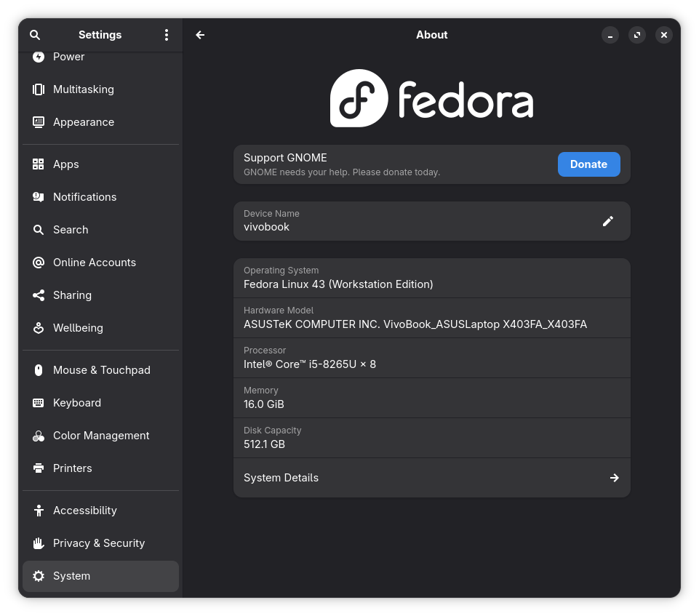Click the 16.0 GiB memory value
The image size is (699, 616).
(263, 404)
